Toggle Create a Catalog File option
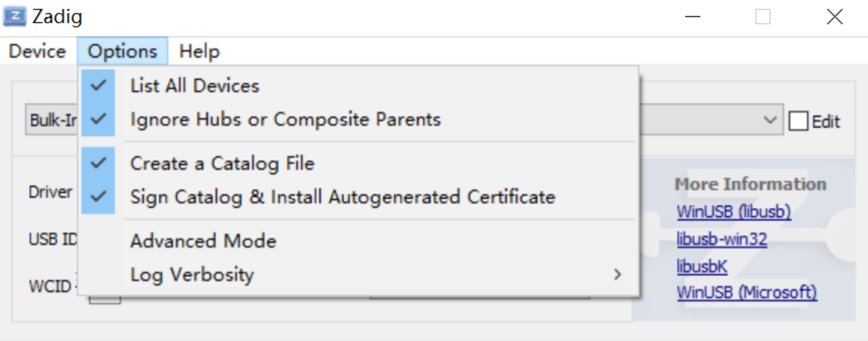868x341 pixels. point(222,163)
